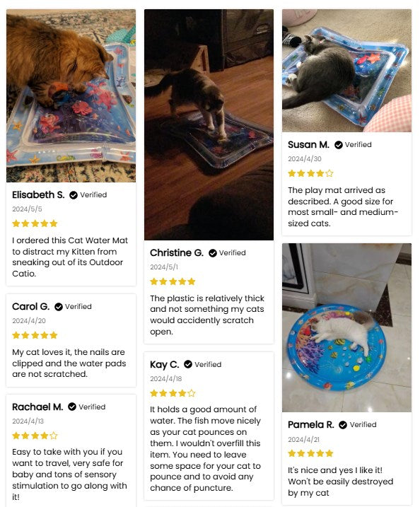The width and height of the screenshot is (420, 507).
Task: Open Christine G.'s cat on wood floor photo
Action: click(209, 125)
